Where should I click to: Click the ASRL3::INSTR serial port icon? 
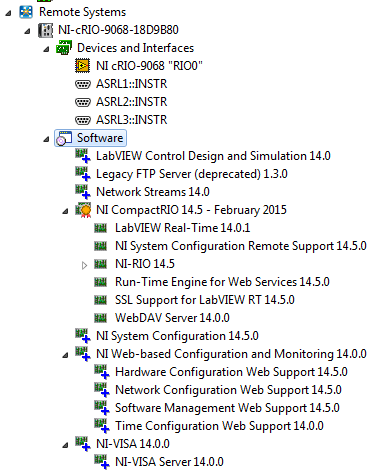[x=82, y=120]
